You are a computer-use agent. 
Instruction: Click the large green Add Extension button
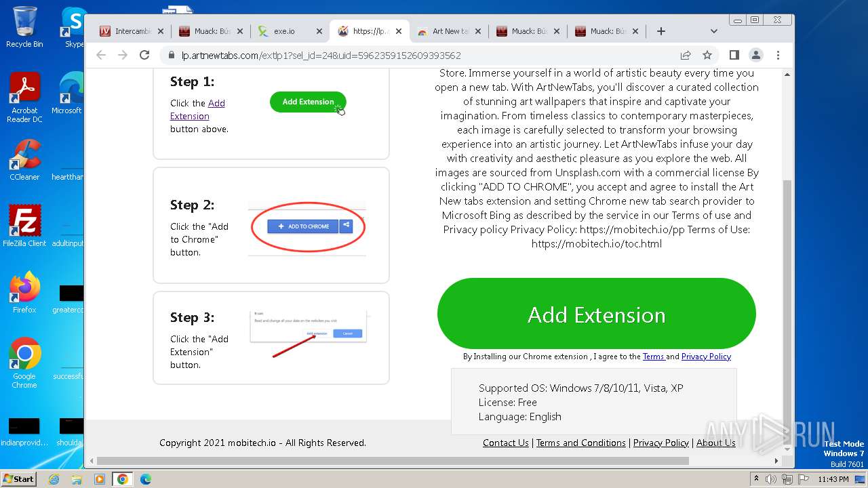point(596,314)
